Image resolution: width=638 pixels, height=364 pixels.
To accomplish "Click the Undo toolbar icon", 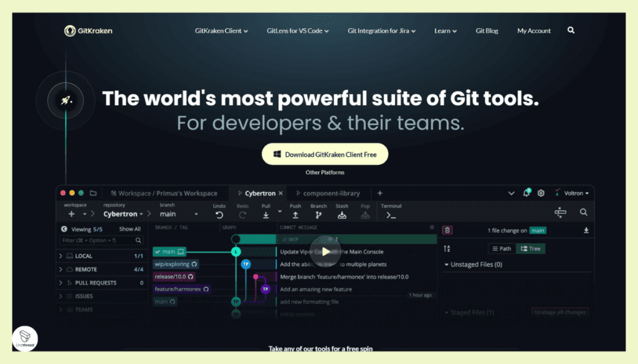I will coord(219,215).
